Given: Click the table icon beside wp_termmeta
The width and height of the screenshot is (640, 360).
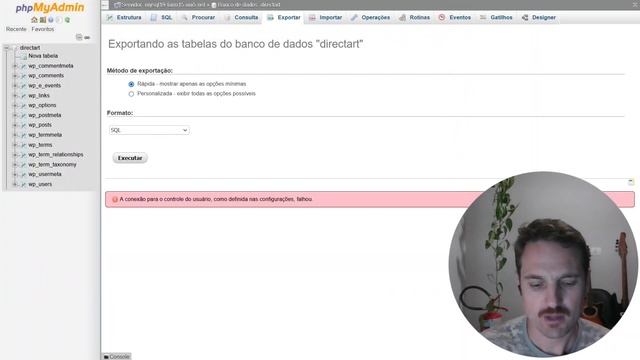Looking at the screenshot, I should pos(23,135).
